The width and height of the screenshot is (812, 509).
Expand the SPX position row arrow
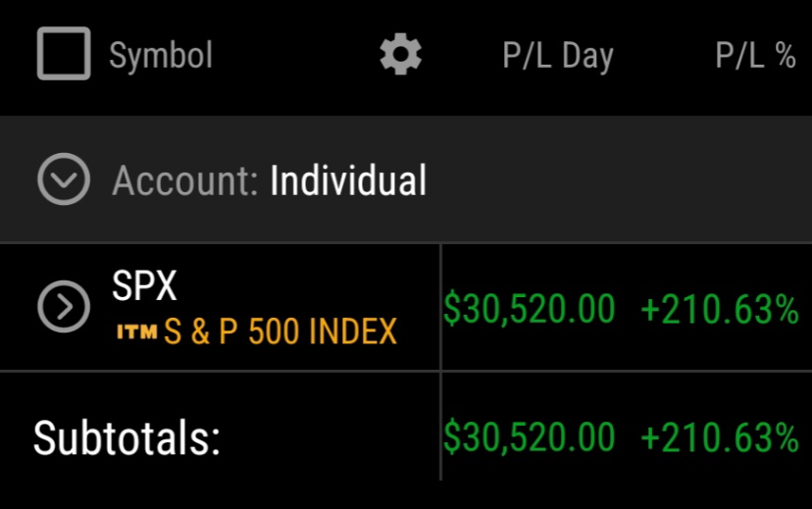click(x=64, y=307)
